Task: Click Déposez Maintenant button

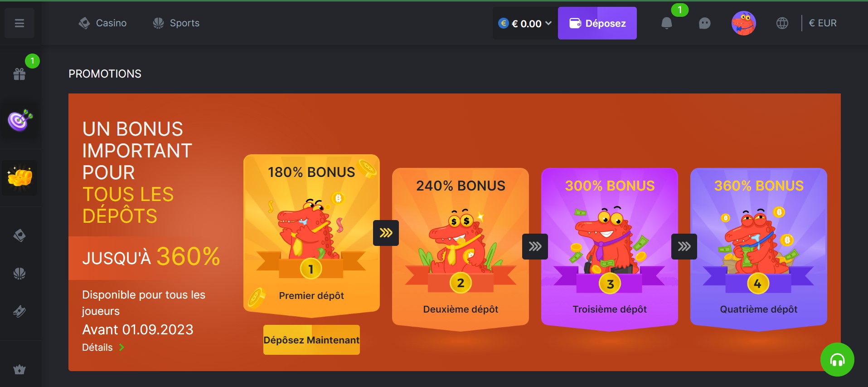Action: click(311, 340)
